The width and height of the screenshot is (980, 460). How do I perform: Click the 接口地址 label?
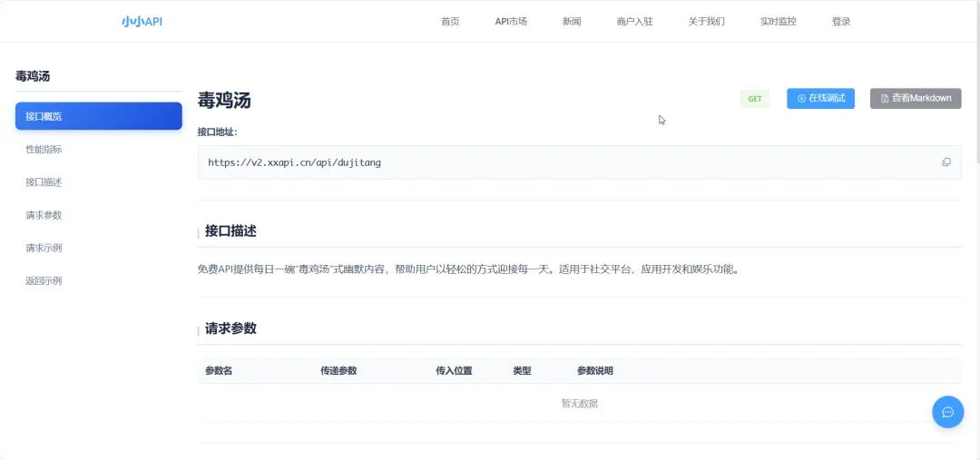click(217, 132)
